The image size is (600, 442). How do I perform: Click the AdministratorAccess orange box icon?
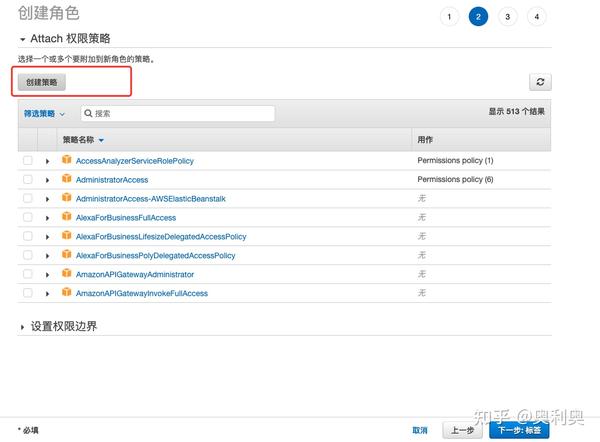67,179
